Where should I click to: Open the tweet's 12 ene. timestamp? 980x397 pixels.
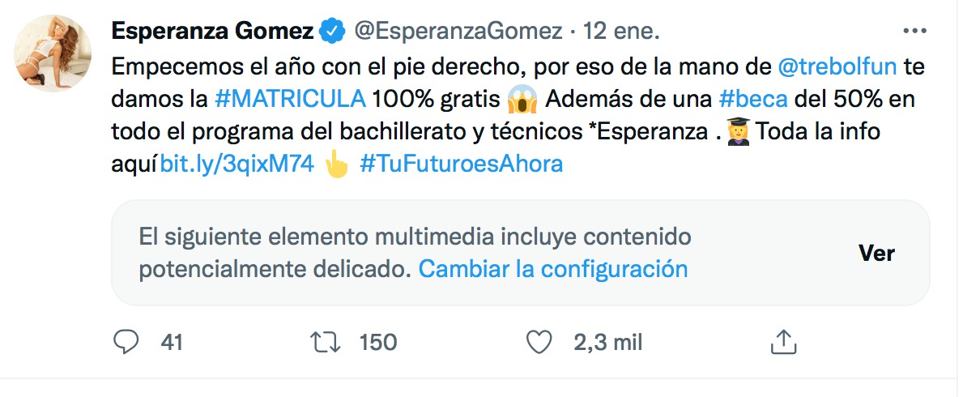(x=622, y=32)
